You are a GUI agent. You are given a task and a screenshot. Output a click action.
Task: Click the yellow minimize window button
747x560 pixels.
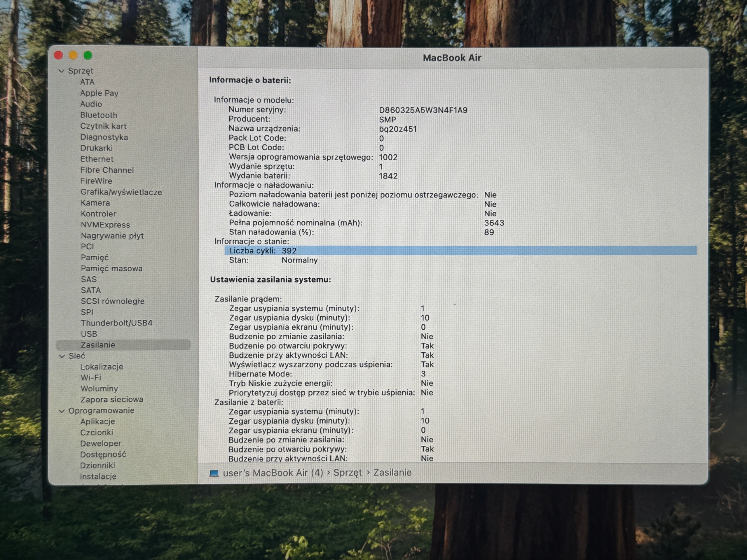coord(73,55)
